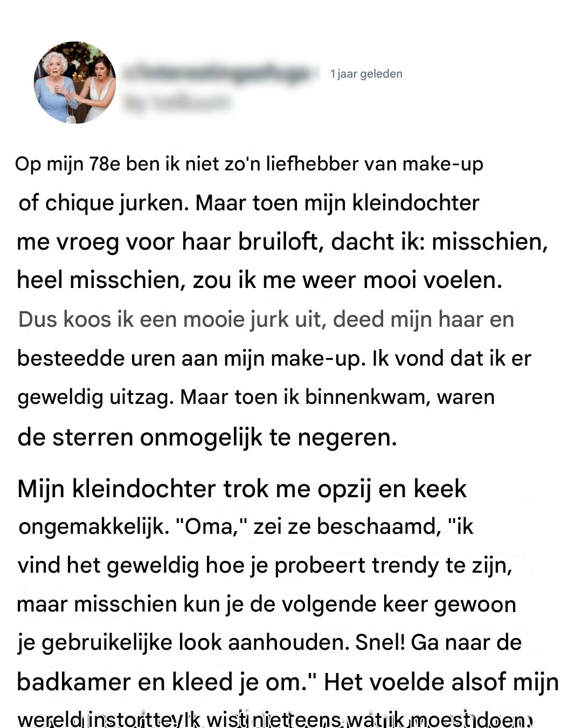Click the line "besteedde uren aan mijn make-up"
The height and width of the screenshot is (728, 582).
point(274,358)
